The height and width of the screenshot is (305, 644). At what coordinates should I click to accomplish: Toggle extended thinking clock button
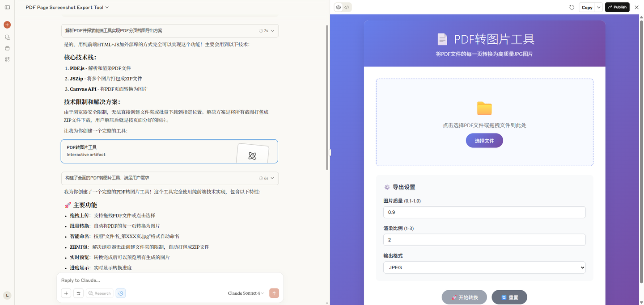pos(121,293)
